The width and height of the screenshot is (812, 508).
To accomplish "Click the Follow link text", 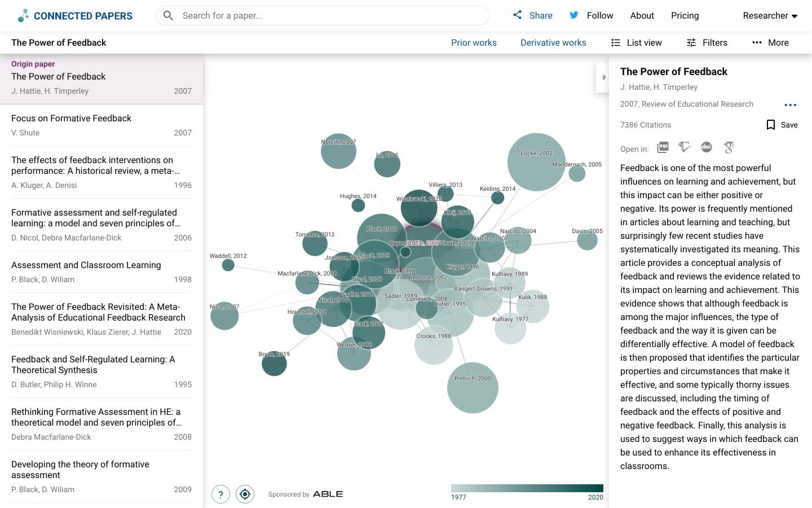I will point(600,16).
